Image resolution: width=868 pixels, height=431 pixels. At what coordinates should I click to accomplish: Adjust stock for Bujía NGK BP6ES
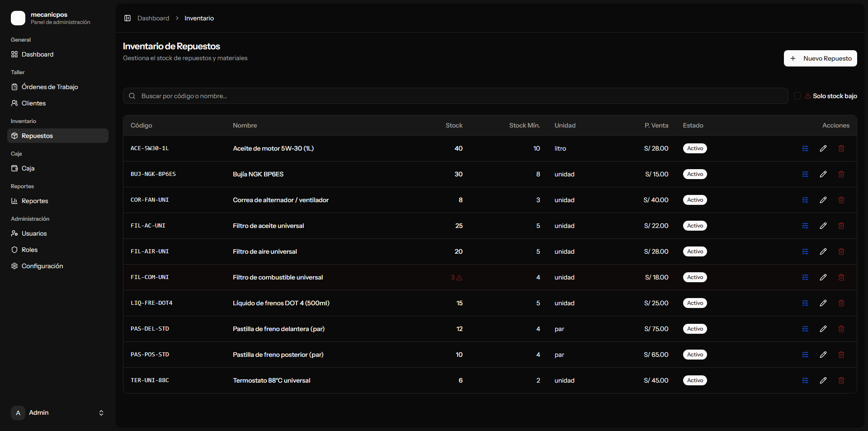805,174
